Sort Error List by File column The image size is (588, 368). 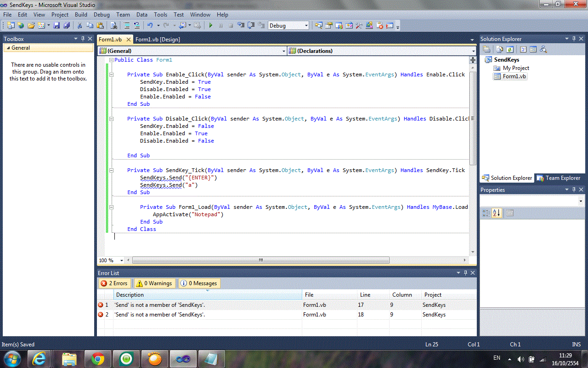(x=329, y=295)
